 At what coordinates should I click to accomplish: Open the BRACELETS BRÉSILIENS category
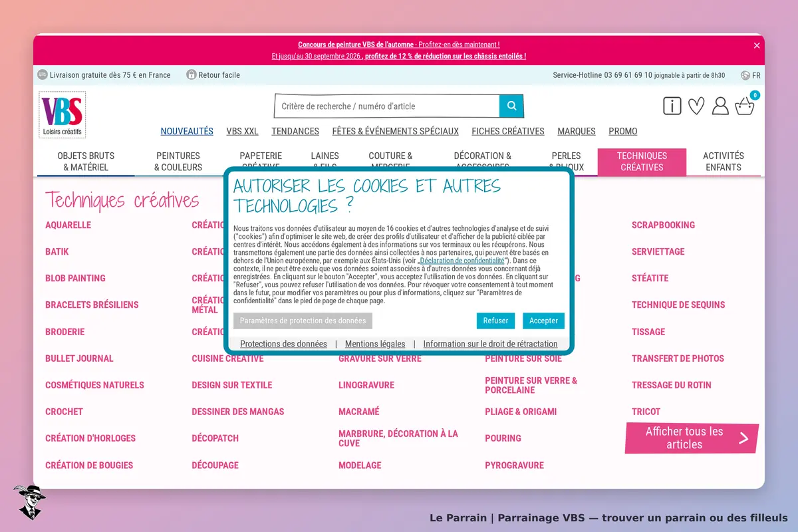(92, 305)
